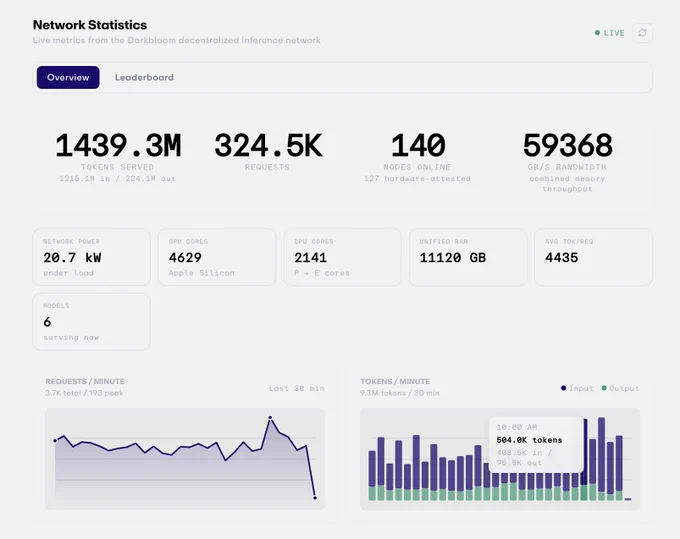Image resolution: width=680 pixels, height=539 pixels.
Task: Click the '9.3M tokens / 30 min' text
Action: (x=400, y=393)
